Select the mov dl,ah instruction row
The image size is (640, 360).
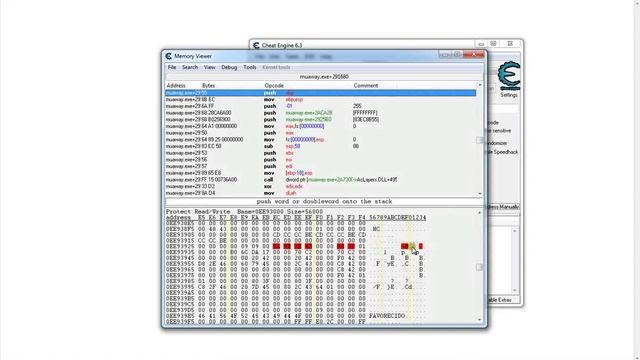320,193
